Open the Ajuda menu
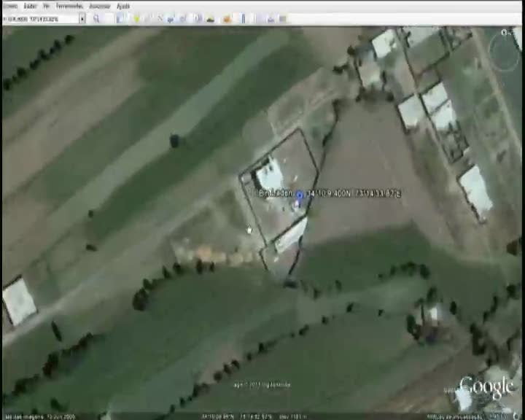This screenshot has width=525, height=420. coord(123,6)
